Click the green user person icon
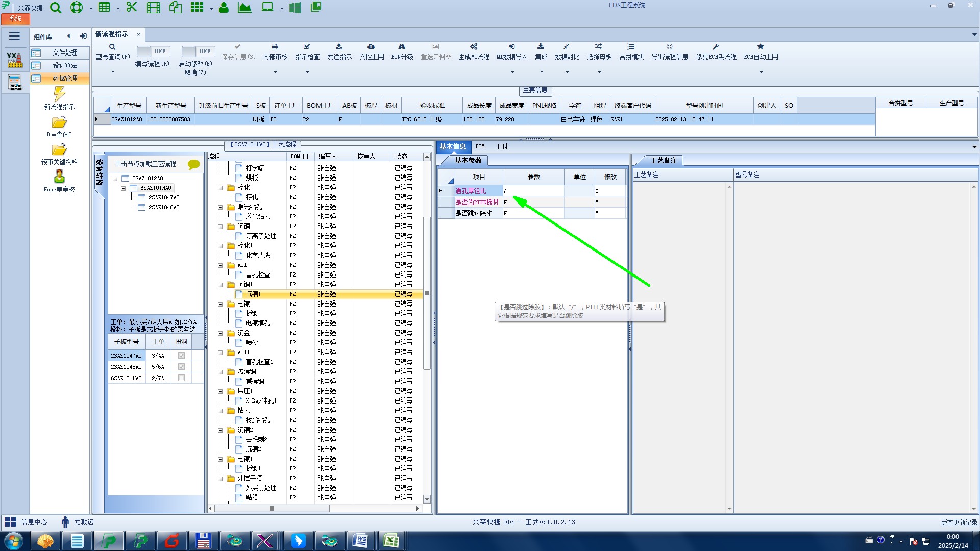 click(224, 8)
